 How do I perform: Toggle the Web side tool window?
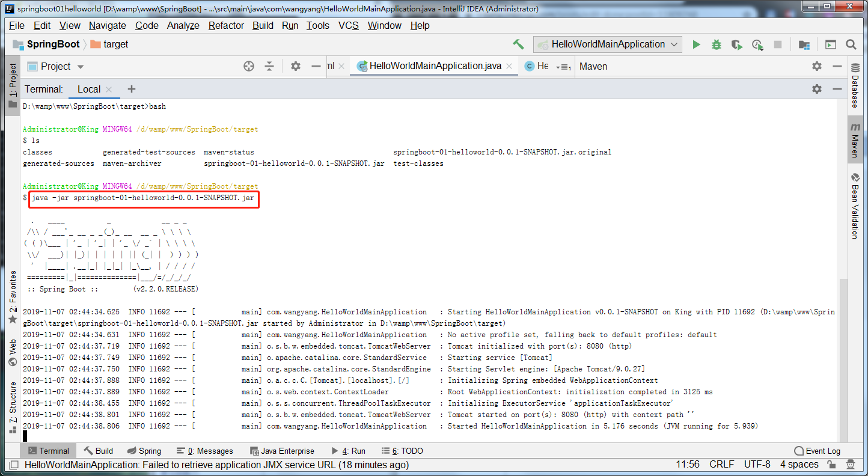tap(13, 352)
